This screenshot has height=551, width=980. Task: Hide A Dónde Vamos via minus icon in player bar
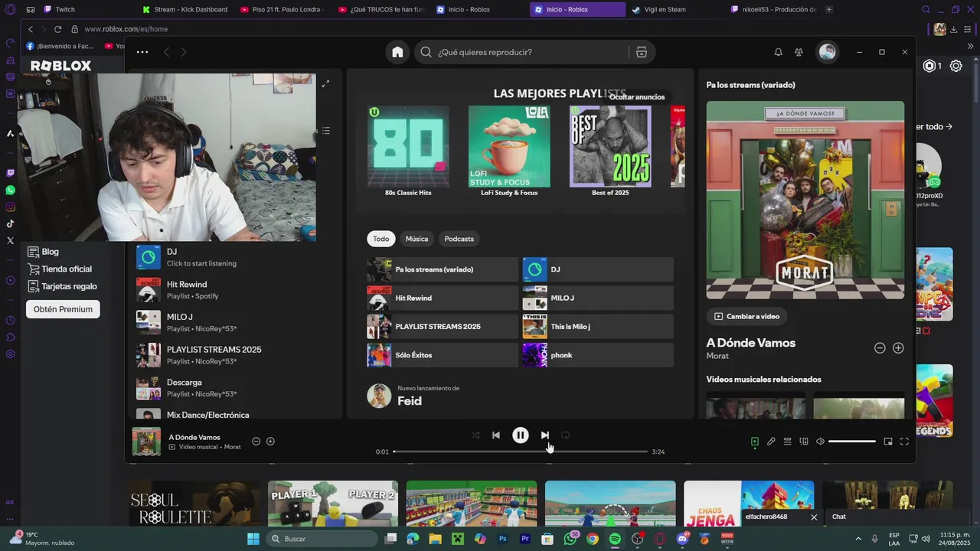coord(256,442)
